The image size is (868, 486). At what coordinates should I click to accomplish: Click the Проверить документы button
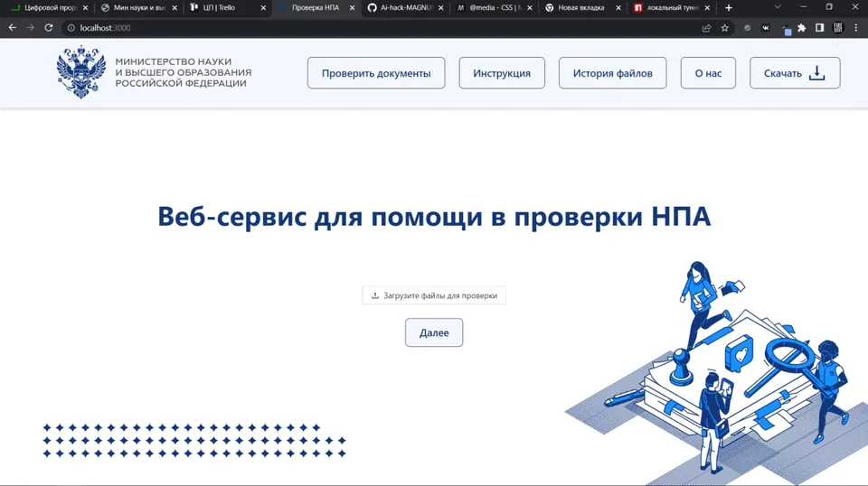pyautogui.click(x=376, y=73)
